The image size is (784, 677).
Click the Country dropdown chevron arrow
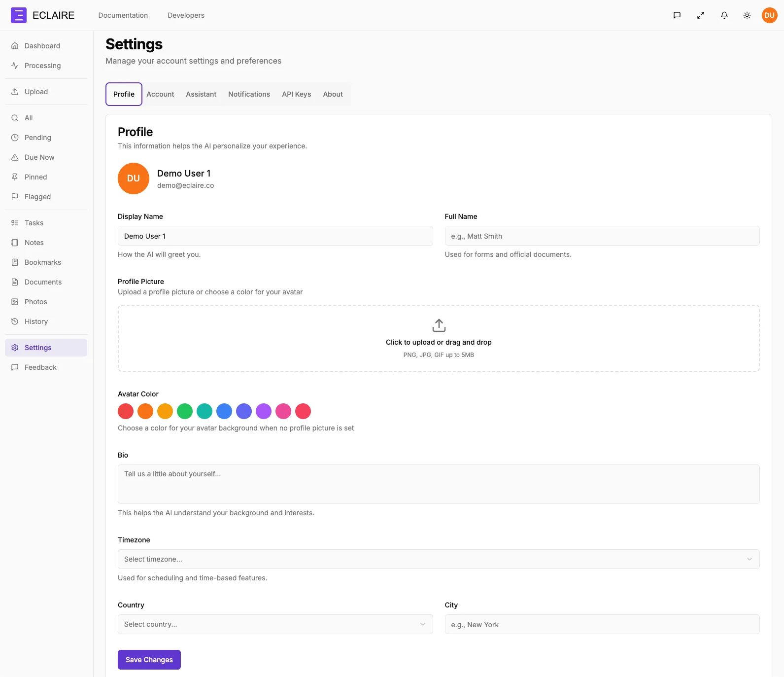click(423, 624)
